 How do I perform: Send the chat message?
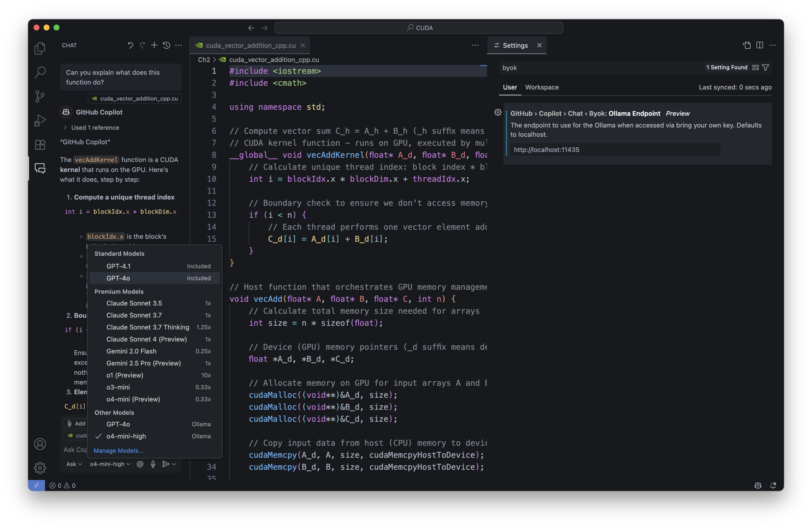point(165,464)
